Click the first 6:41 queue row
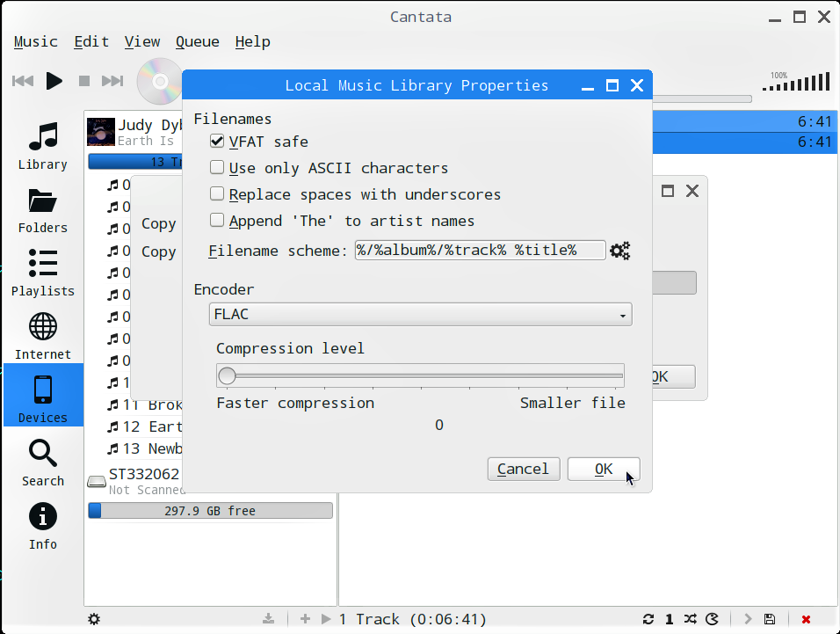840x634 pixels. coord(744,121)
